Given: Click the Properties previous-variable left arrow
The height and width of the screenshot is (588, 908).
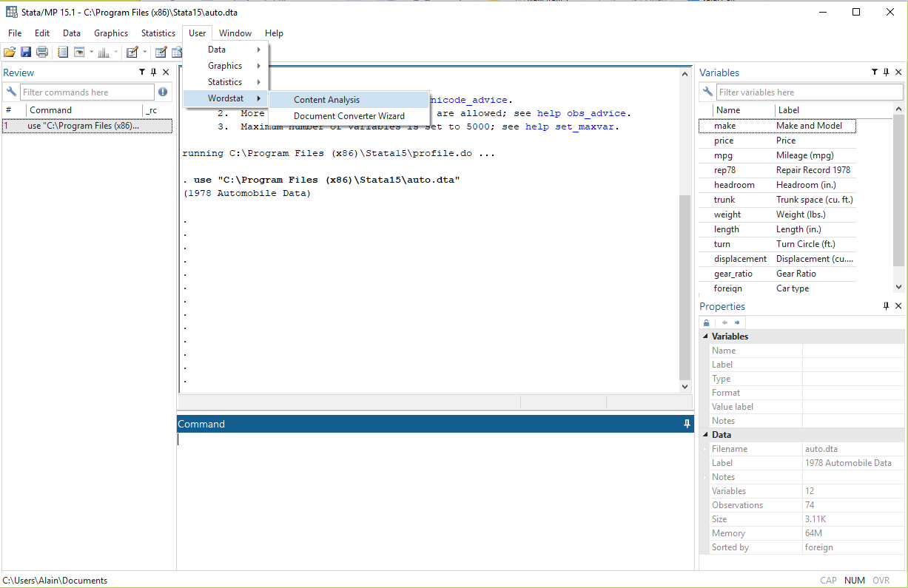Looking at the screenshot, I should pyautogui.click(x=724, y=322).
